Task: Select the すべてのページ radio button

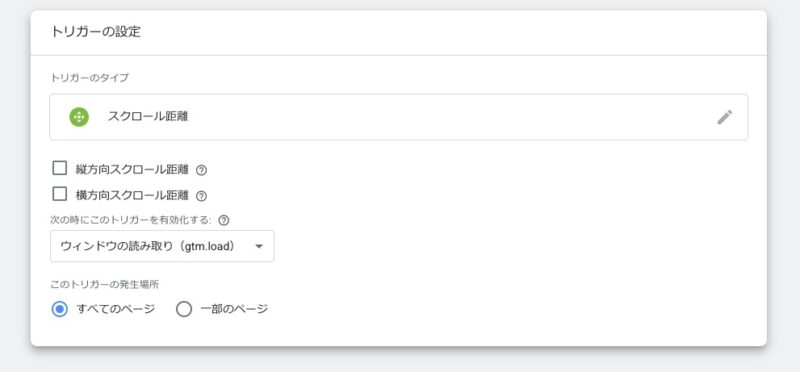Action: (60, 309)
